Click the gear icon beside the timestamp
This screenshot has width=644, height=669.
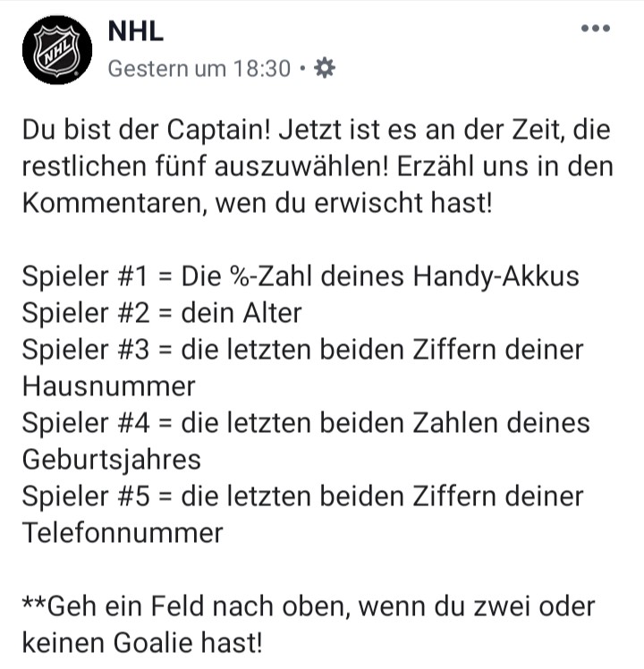(x=325, y=67)
